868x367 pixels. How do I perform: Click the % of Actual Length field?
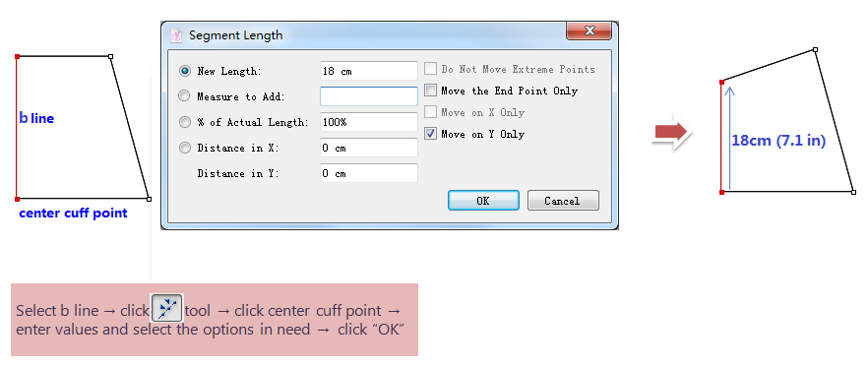[x=369, y=122]
